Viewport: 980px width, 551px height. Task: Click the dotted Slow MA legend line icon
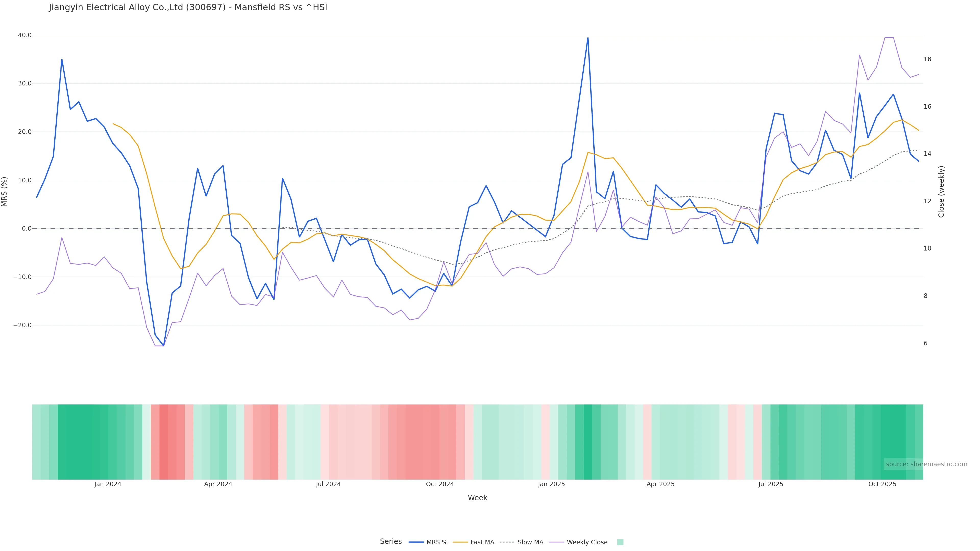507,542
